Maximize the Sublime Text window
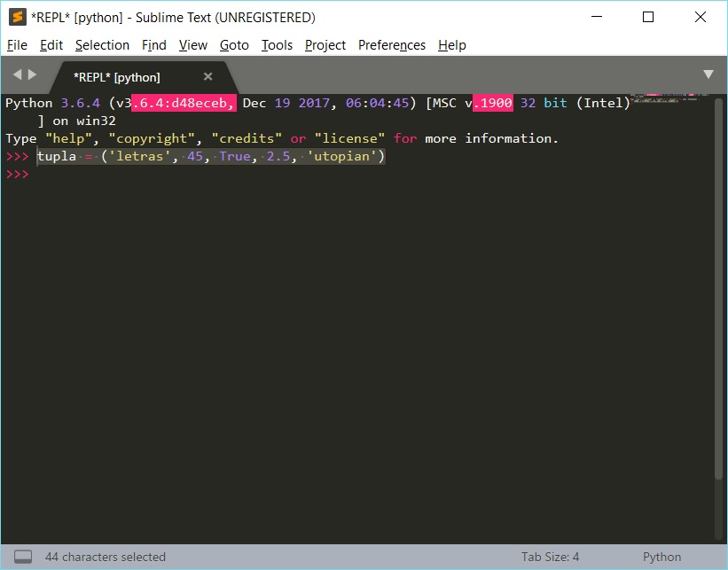Screen dimensions: 728x570 (648, 17)
